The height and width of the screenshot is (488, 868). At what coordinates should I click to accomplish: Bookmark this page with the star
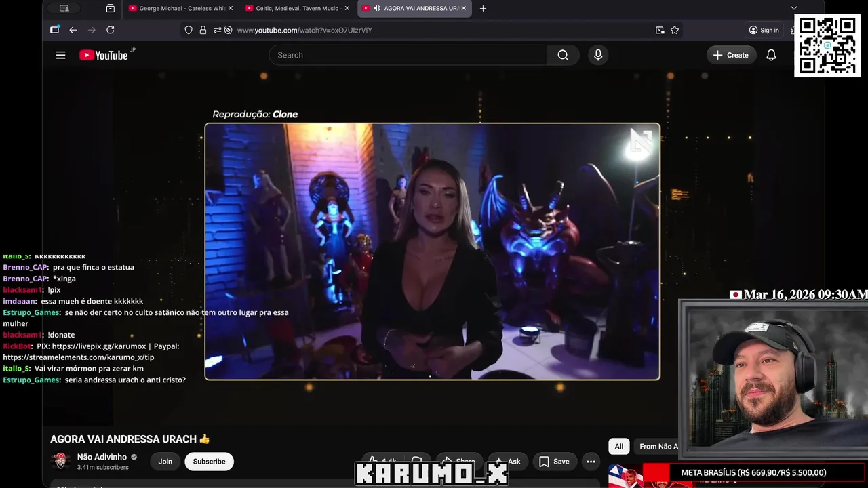pyautogui.click(x=675, y=30)
